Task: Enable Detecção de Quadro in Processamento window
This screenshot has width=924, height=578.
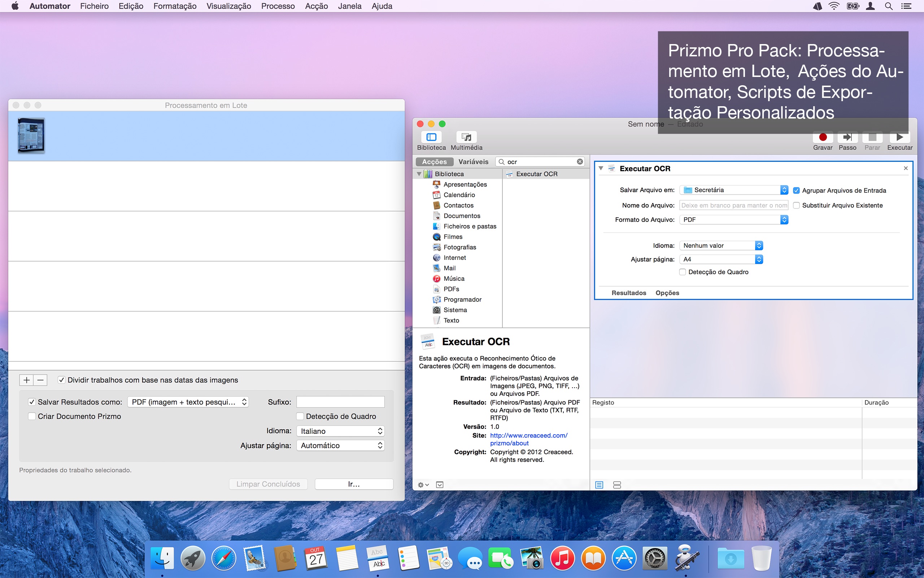Action: coord(300,416)
